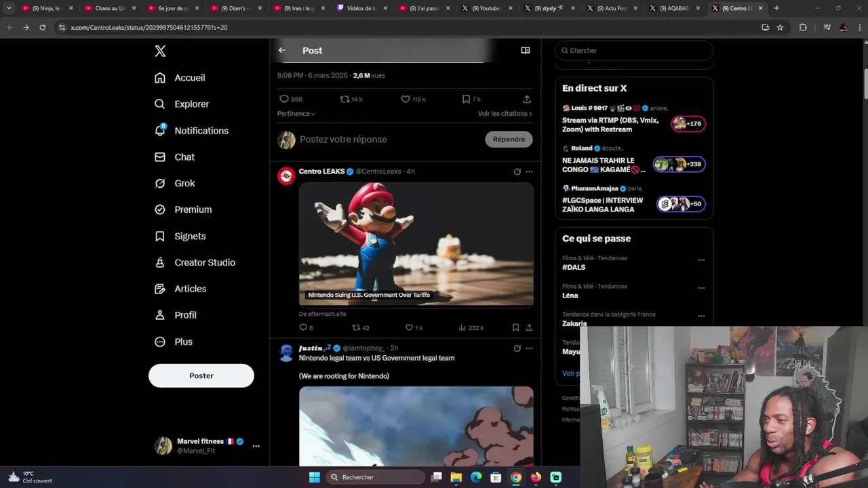Open Voir les citations link
Image resolution: width=868 pixels, height=488 pixels.
[x=505, y=113]
